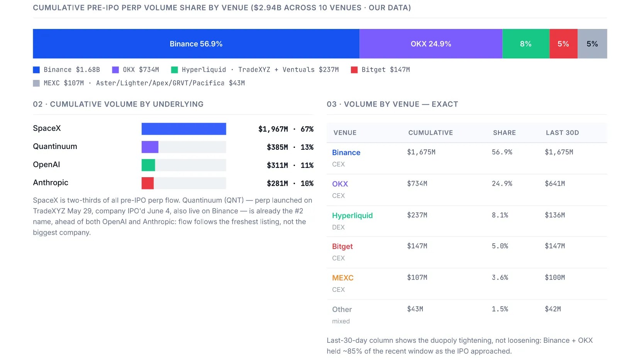Viewport: 639px width, 364px height.
Task: Click the Other venue row label
Action: click(x=342, y=310)
